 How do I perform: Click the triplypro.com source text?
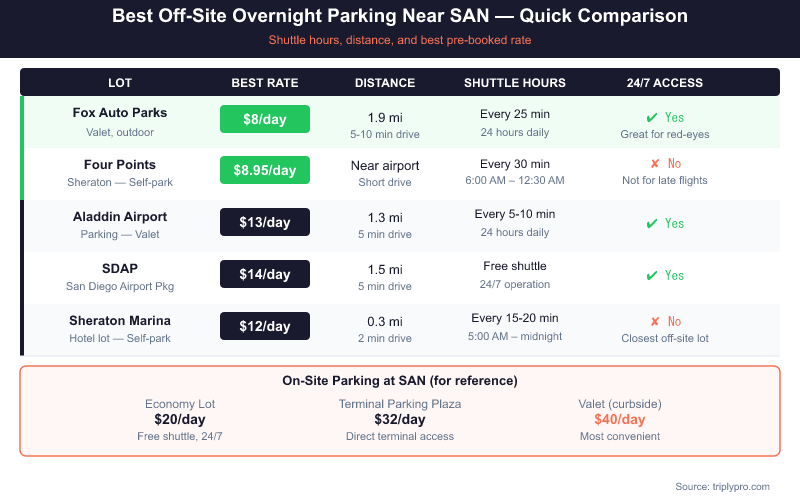(x=722, y=486)
